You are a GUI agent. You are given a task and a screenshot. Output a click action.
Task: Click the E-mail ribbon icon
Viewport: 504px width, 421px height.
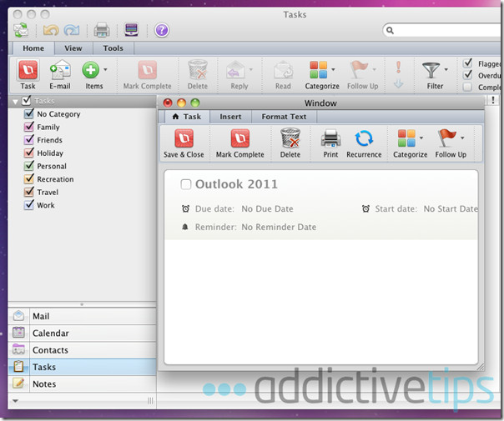tap(60, 75)
